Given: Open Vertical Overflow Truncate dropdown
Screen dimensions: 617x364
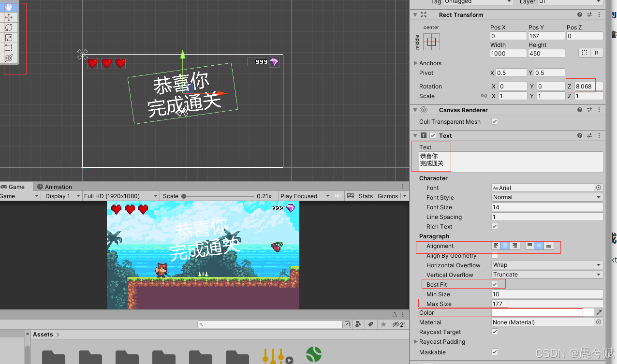Looking at the screenshot, I should point(547,275).
